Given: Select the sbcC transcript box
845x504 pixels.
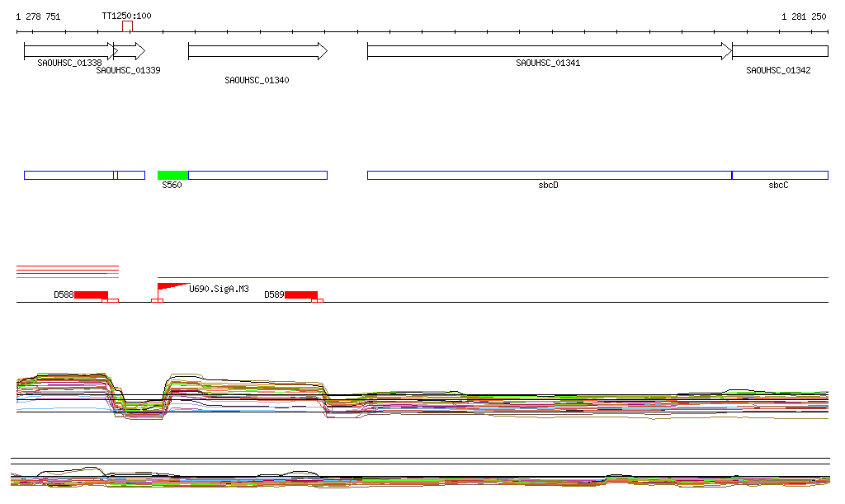Looking at the screenshot, I should pyautogui.click(x=779, y=175).
